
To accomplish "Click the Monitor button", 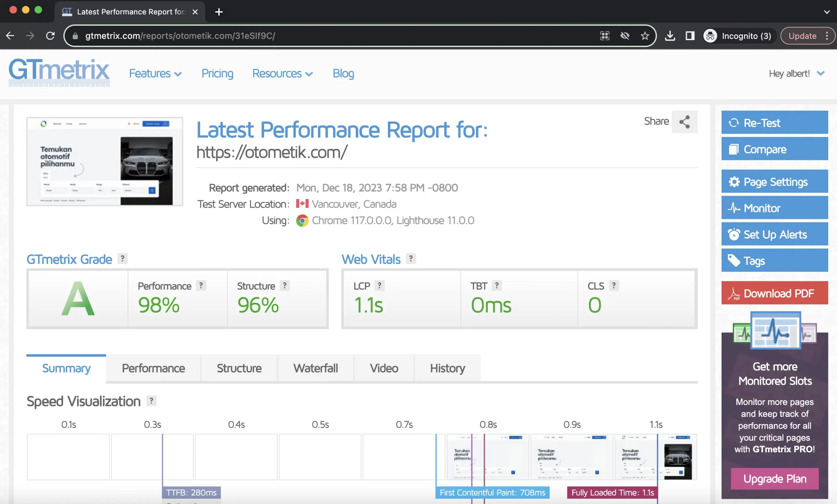I will click(x=775, y=208).
